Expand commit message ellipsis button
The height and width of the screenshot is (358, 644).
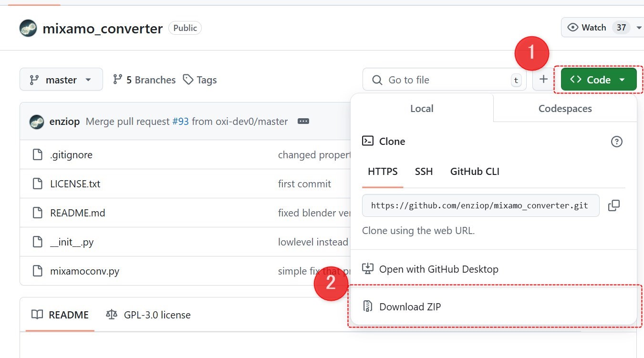pyautogui.click(x=303, y=122)
